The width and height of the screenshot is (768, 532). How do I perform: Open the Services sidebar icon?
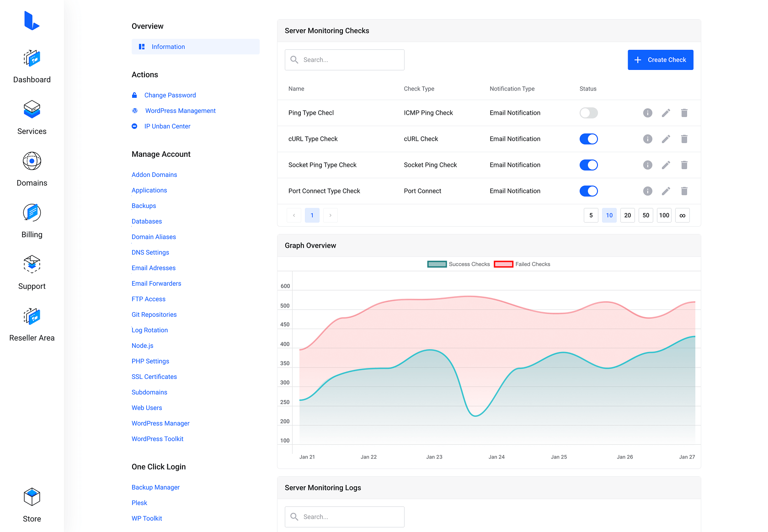(x=32, y=110)
